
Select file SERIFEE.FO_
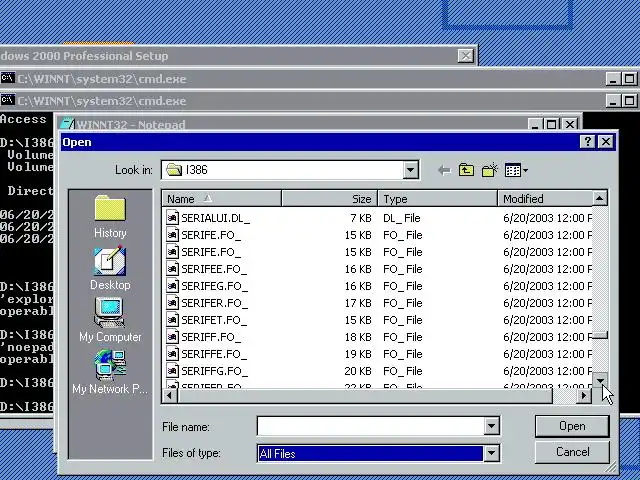214,269
